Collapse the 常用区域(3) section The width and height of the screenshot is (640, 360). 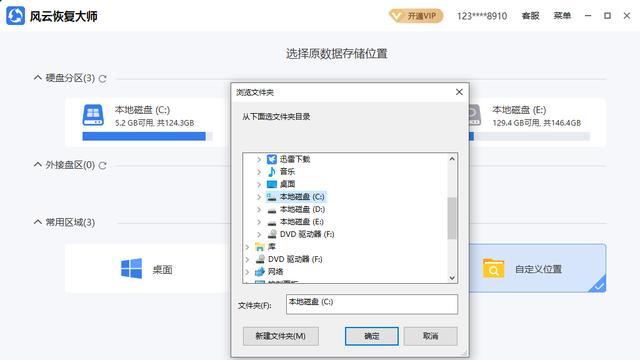click(x=38, y=222)
